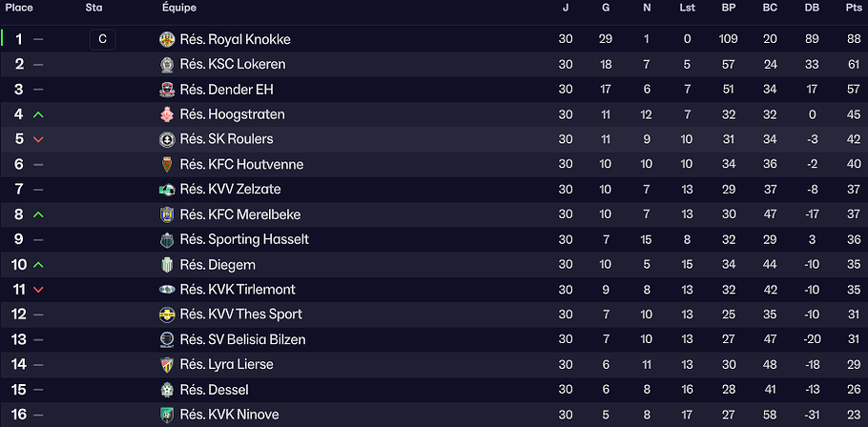The image size is (868, 427).
Task: Open Rés. Sporting Hasselt team page
Action: [244, 239]
